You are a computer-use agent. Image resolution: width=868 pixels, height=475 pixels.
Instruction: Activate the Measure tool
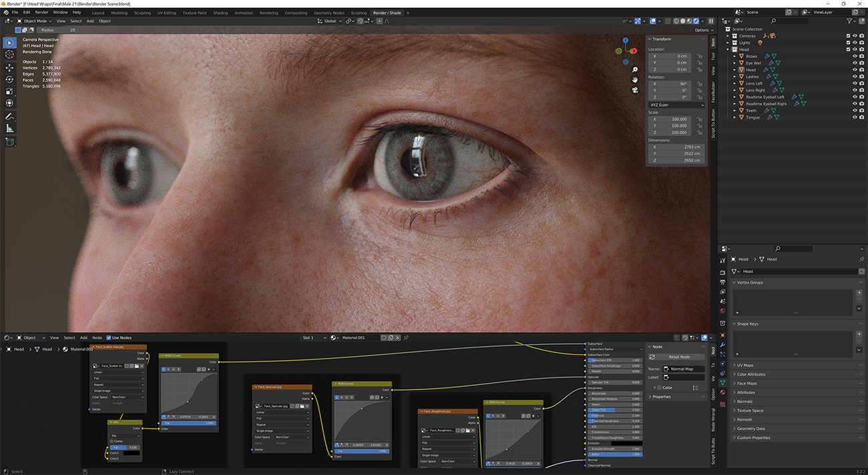pos(9,127)
